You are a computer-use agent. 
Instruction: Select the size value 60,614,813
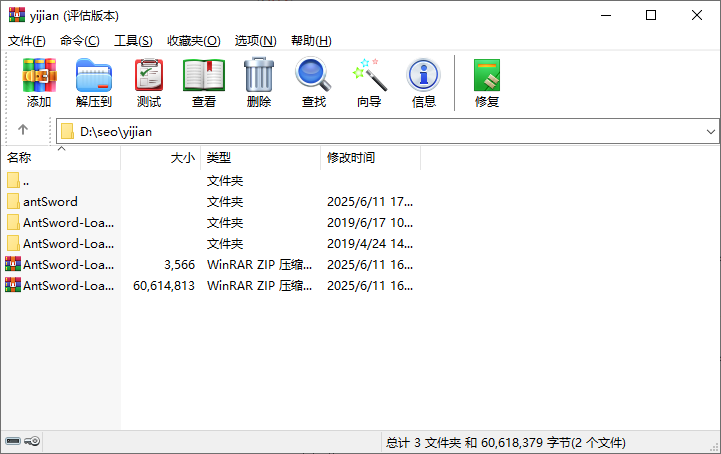[164, 286]
